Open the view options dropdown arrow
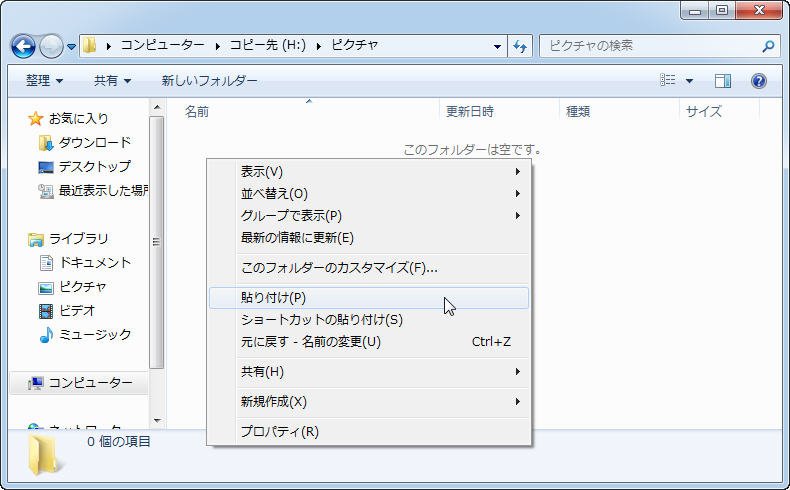 [x=689, y=81]
